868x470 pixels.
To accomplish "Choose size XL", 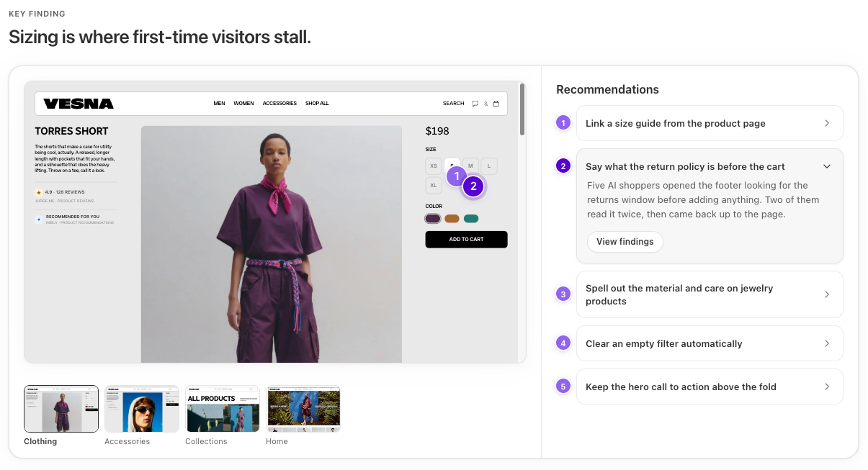I will pyautogui.click(x=434, y=185).
